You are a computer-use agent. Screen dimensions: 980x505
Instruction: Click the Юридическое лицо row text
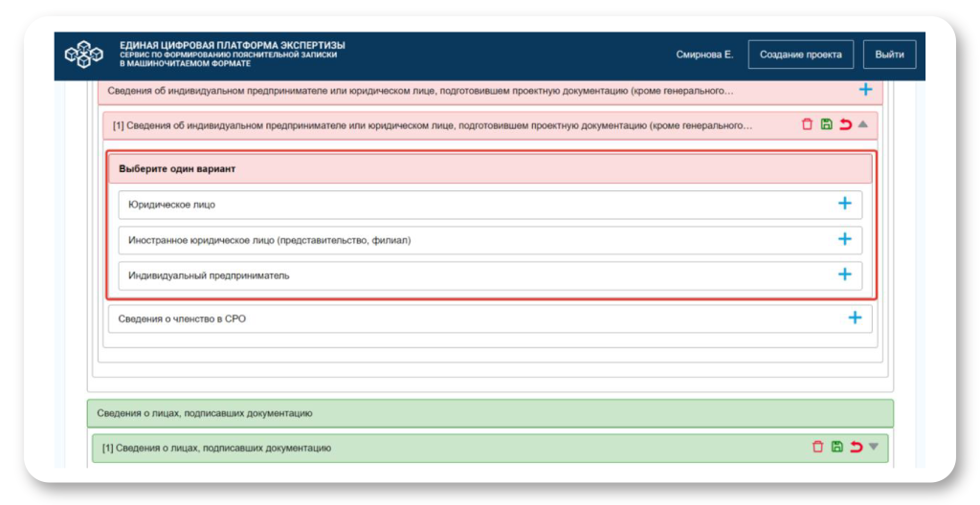[x=172, y=205]
